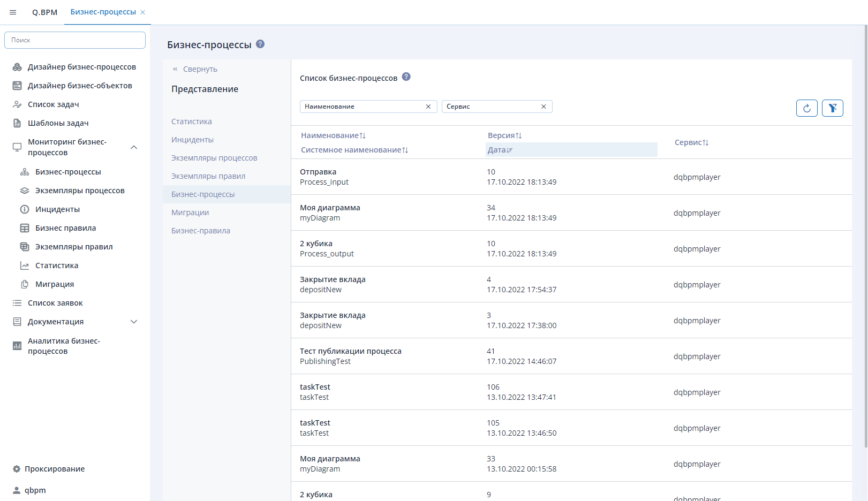
Task: Open Моя диаграмма row version 33
Action: tap(571, 464)
